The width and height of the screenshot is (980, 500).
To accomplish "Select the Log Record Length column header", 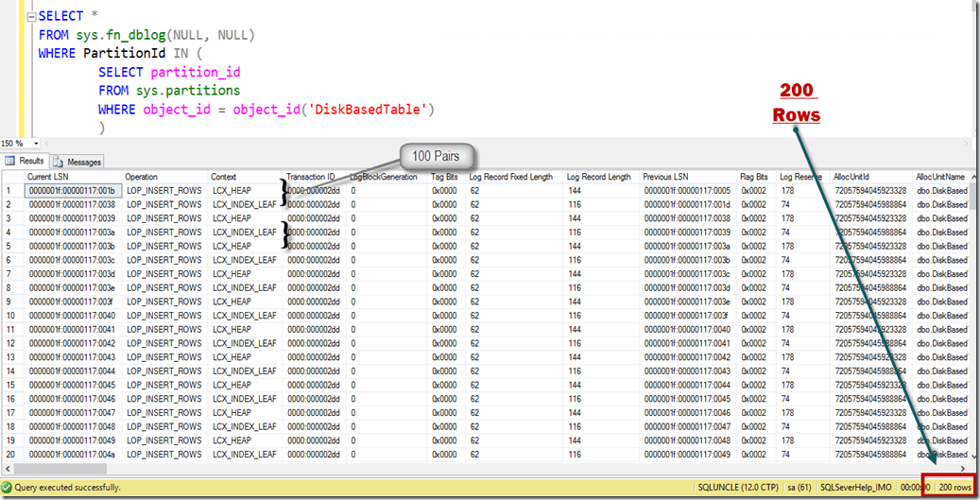I will point(598,177).
